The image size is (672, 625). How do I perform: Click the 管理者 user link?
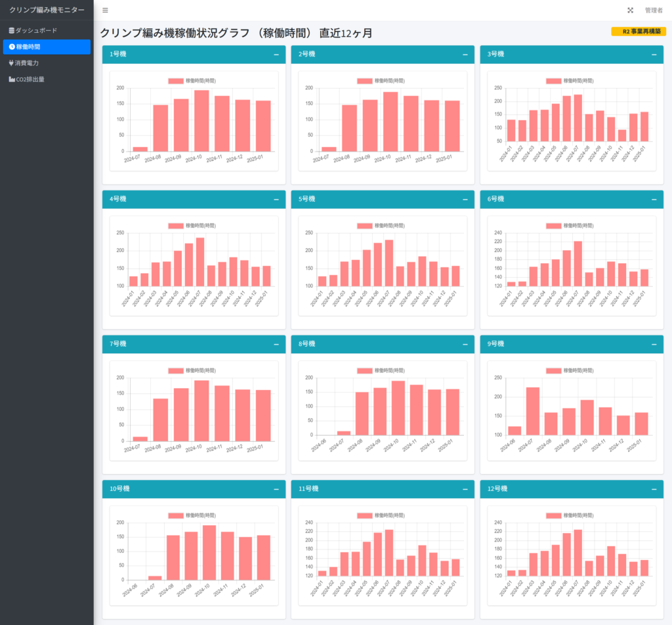click(x=654, y=11)
